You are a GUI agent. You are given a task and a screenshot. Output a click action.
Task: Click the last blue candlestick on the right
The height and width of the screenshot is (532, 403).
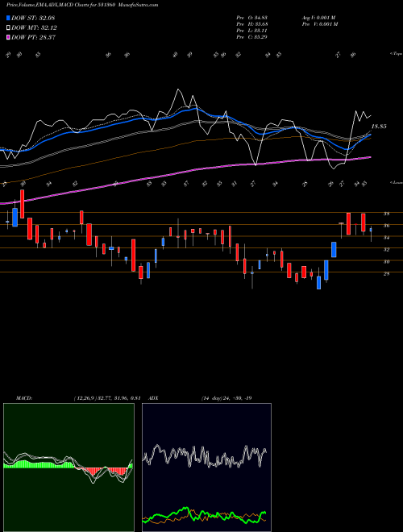tap(371, 230)
